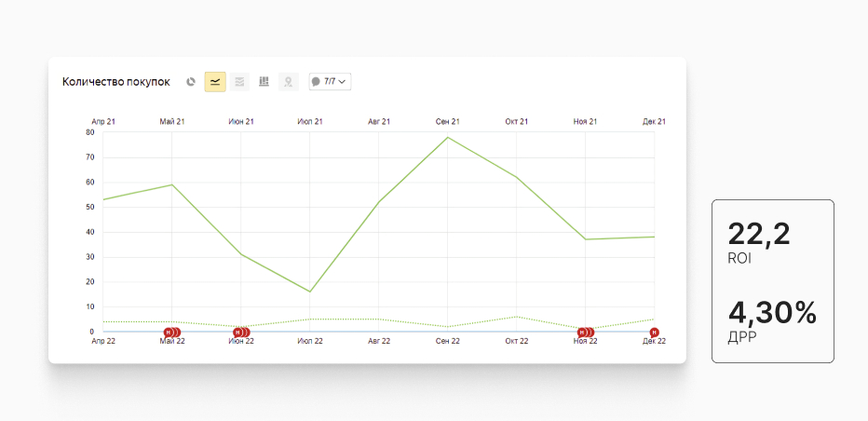The height and width of the screenshot is (421, 868).
Task: Click the top axis label Июн 21
Action: (x=241, y=122)
